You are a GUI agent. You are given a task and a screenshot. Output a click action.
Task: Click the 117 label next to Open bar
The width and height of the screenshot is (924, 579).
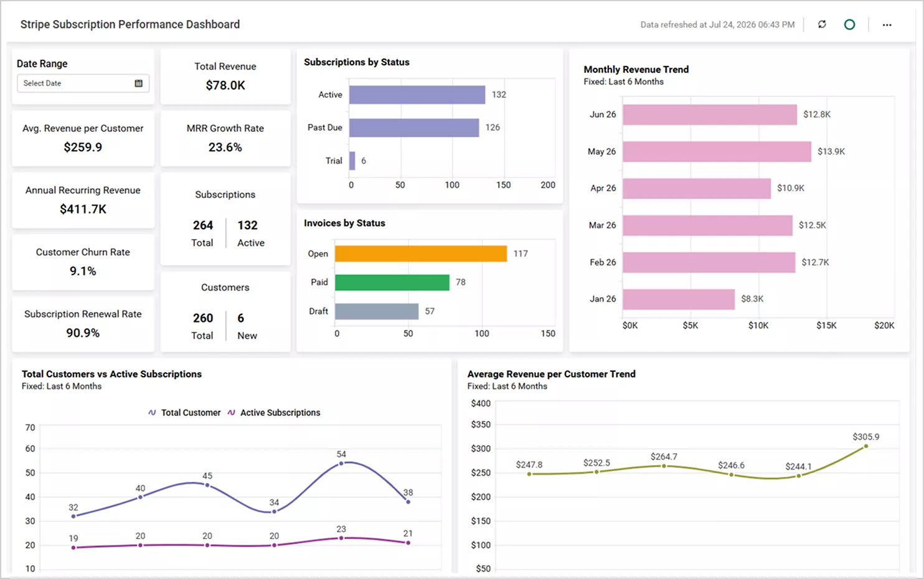(521, 254)
